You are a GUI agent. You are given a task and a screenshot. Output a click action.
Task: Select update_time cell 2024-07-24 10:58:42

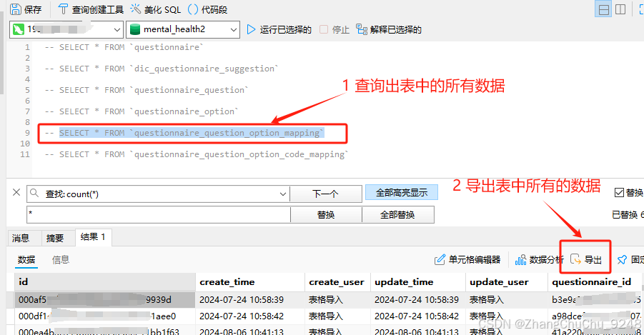point(417,316)
